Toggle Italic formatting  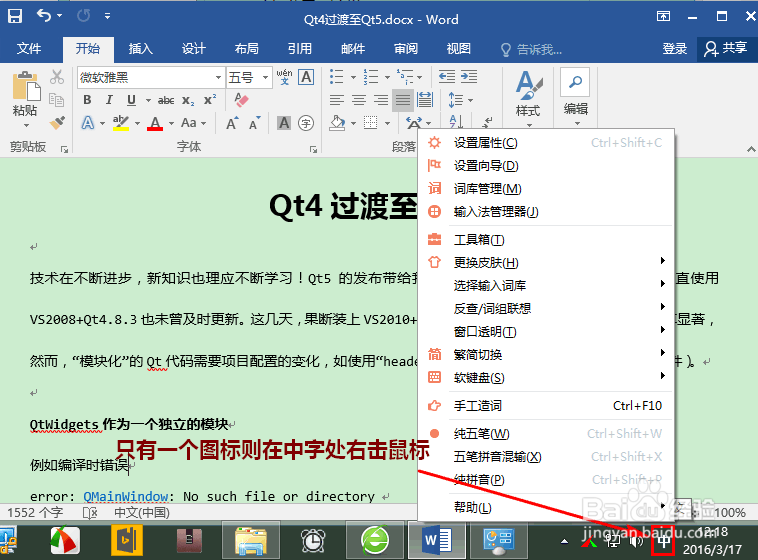[x=109, y=100]
